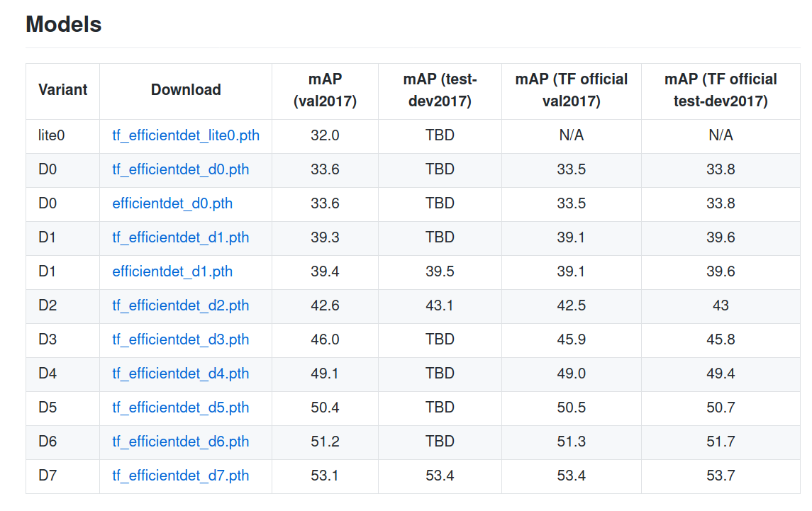Image resolution: width=812 pixels, height=511 pixels.
Task: Click the efficientdet_d0.pth link without tf prefix
Action: [172, 203]
